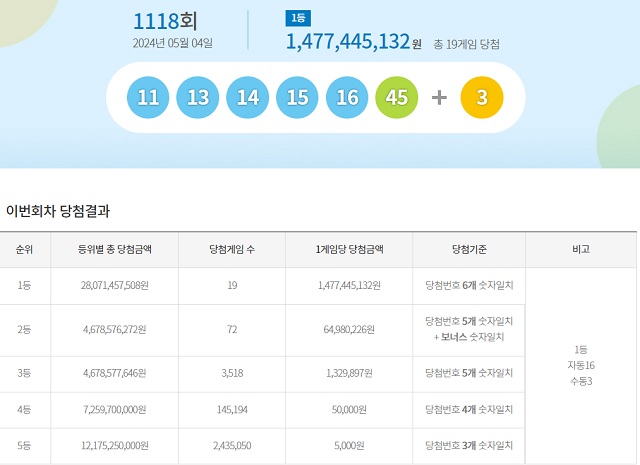Click the total amount 28,071,457,508원

point(115,285)
